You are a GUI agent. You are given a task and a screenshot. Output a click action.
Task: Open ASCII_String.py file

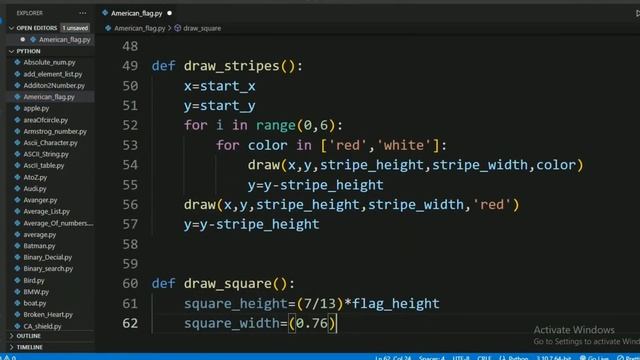coord(46,154)
